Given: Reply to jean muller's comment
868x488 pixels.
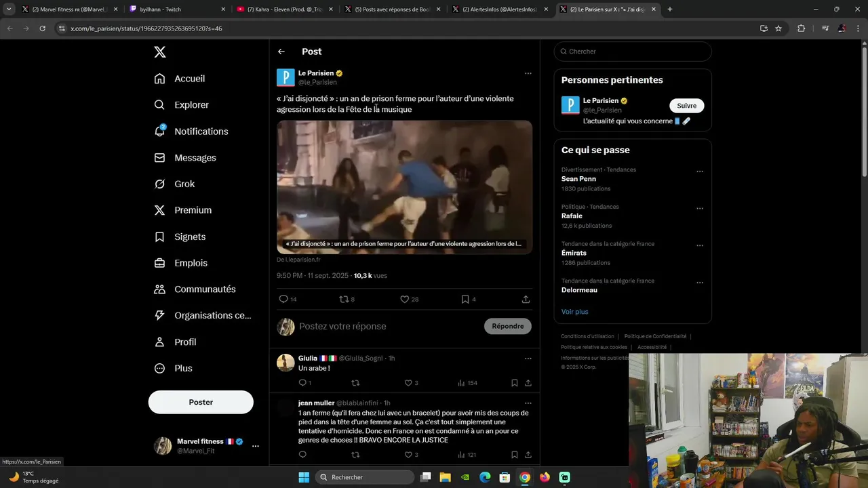Looking at the screenshot, I should (x=302, y=455).
